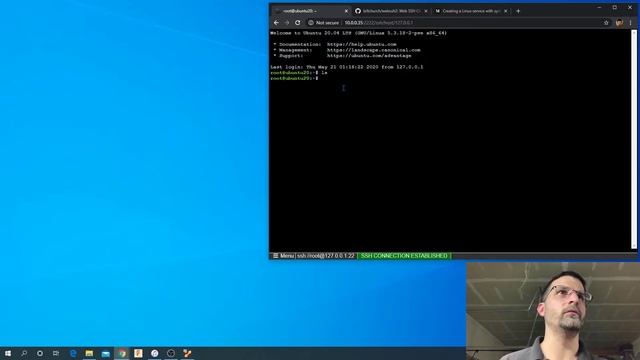Click the landscape.canonical.com URL
This screenshot has width=640, height=360.
pyautogui.click(x=373, y=50)
